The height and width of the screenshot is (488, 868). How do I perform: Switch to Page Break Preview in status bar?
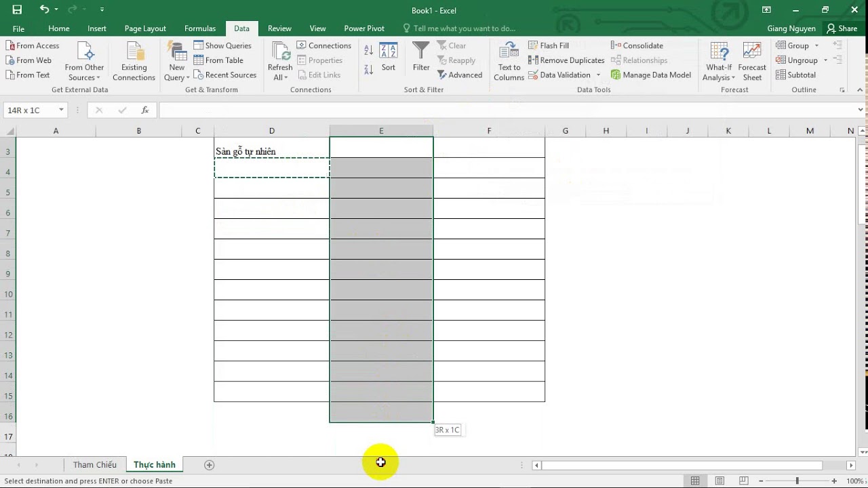point(744,481)
